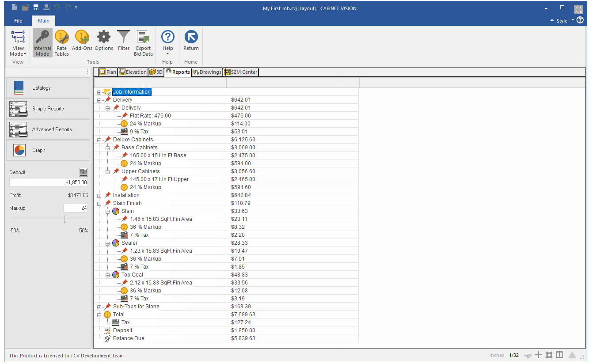Click the Markup percentage slider handle
The image size is (592, 364).
point(65,219)
